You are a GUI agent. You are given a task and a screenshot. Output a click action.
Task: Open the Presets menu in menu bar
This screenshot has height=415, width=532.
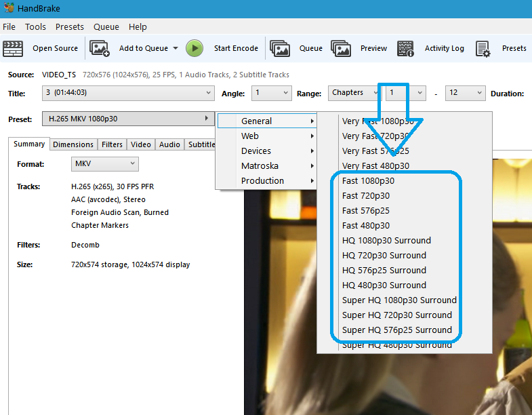tap(70, 27)
